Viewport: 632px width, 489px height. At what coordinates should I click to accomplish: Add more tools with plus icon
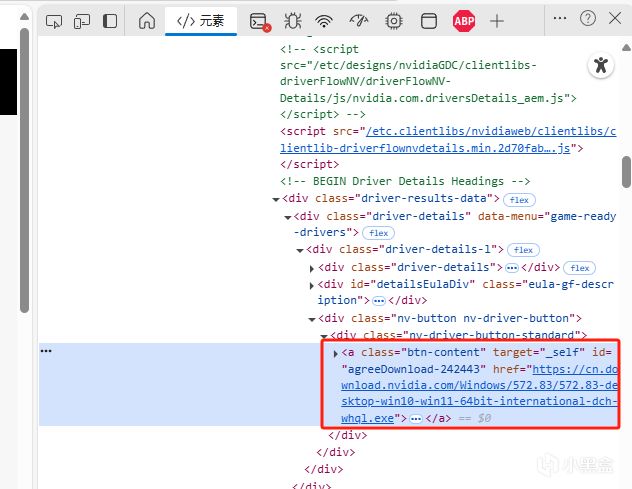pyautogui.click(x=497, y=21)
